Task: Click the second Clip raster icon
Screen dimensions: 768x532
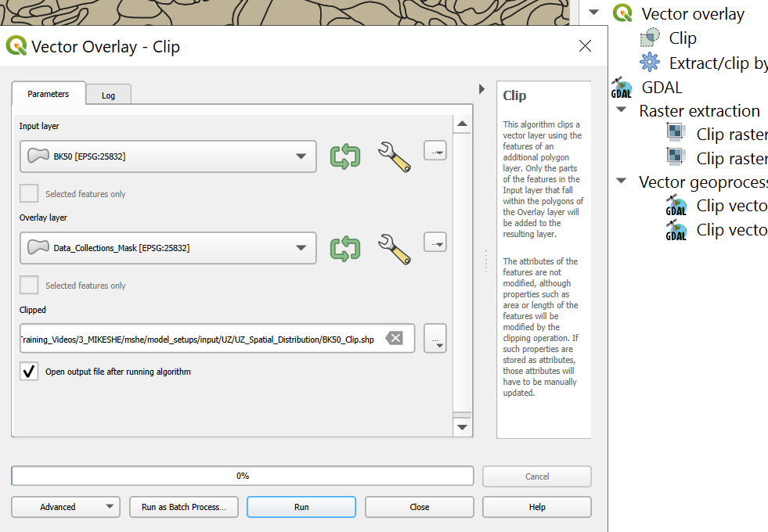Action: pyautogui.click(x=676, y=157)
